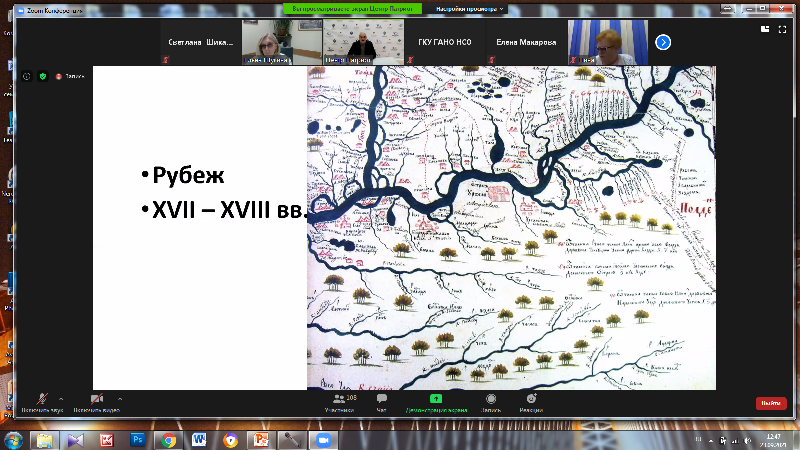Select the ГКУ ГАНО НСО participant tile

pos(445,42)
